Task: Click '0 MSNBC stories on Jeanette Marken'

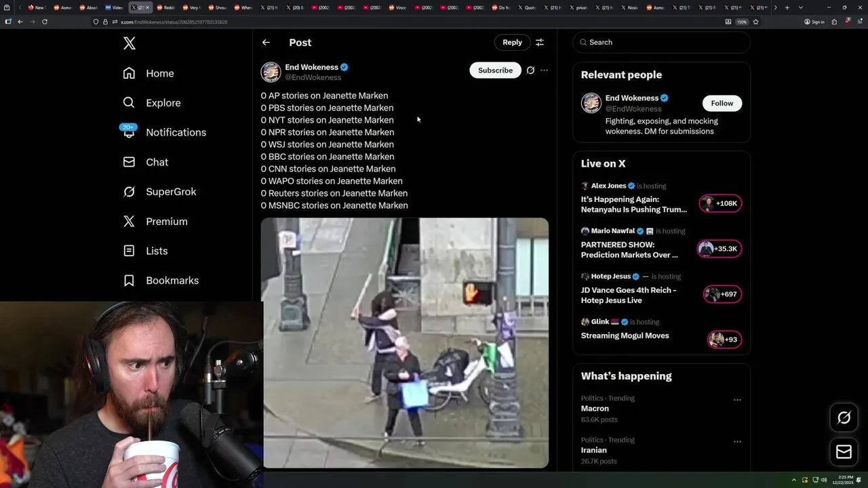Action: pos(334,205)
